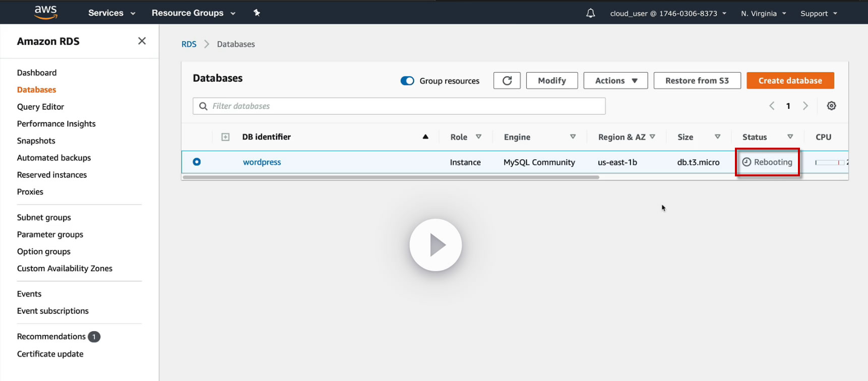Open Proxies page

pos(30,192)
